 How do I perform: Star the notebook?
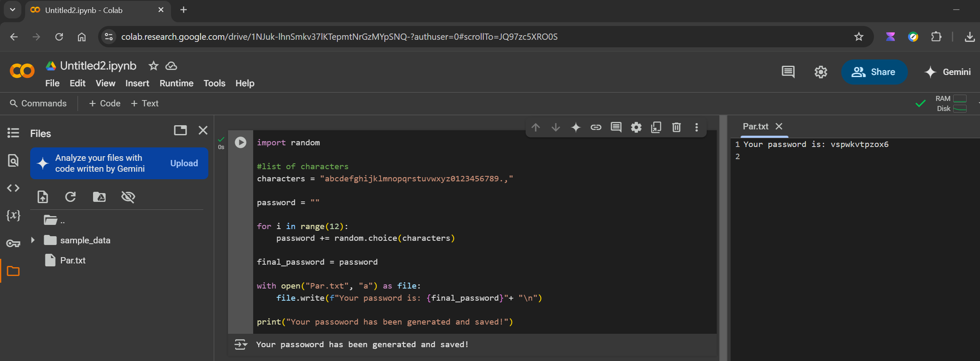[x=153, y=66]
